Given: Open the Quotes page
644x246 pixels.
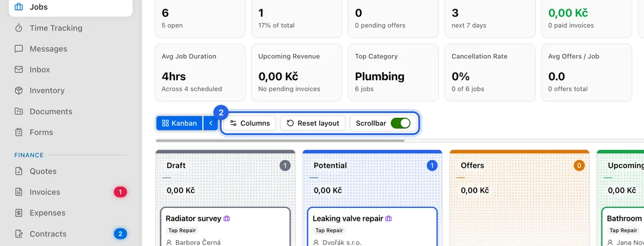Looking at the screenshot, I should point(70,171).
